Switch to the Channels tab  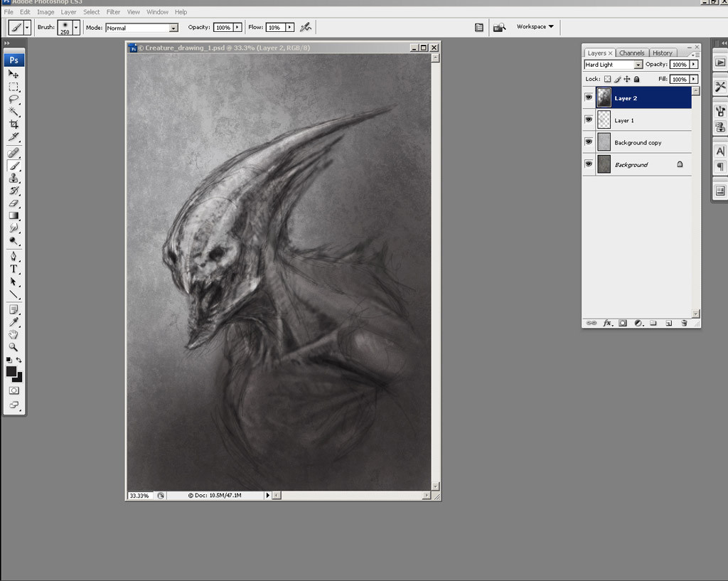pyautogui.click(x=631, y=53)
